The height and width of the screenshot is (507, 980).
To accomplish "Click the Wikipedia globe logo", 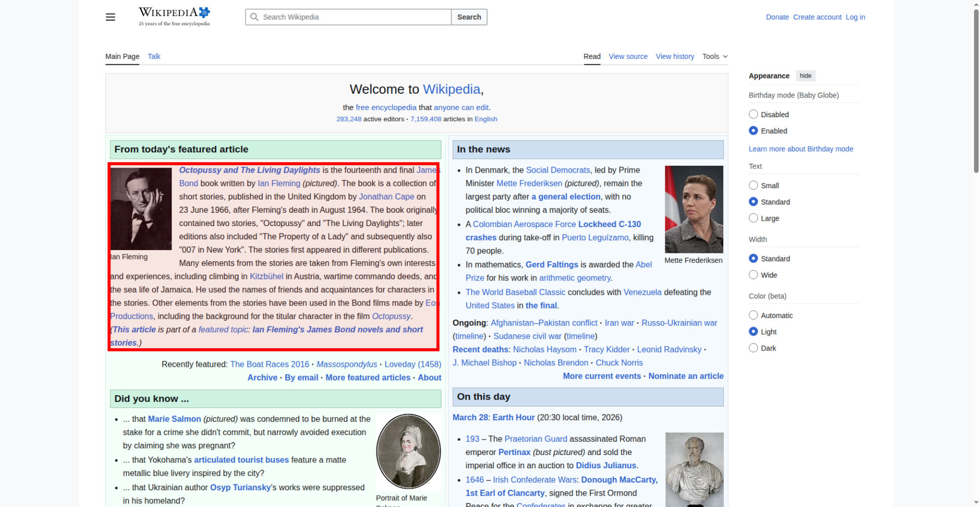I will pos(204,12).
